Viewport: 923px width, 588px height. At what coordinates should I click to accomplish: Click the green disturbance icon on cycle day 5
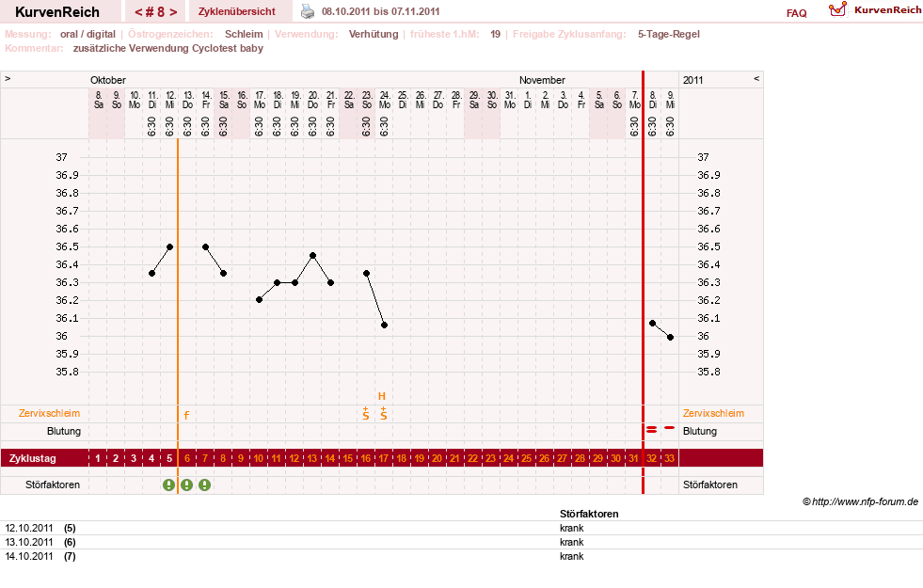click(x=169, y=485)
